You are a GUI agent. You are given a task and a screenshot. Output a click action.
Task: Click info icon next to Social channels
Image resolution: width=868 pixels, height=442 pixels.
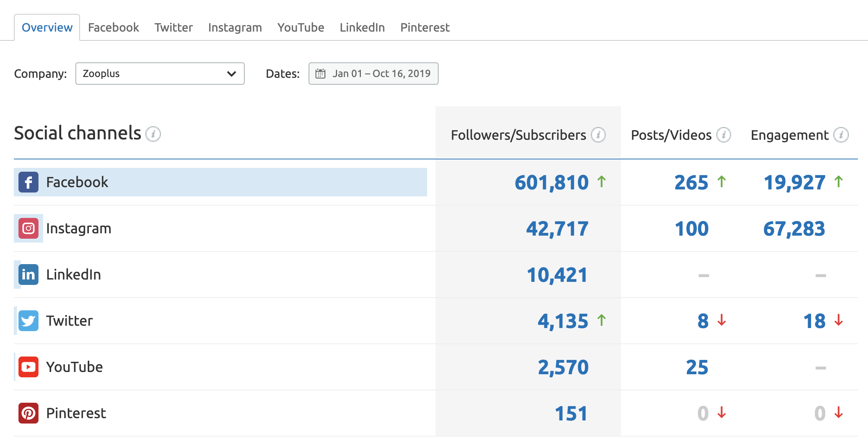153,134
